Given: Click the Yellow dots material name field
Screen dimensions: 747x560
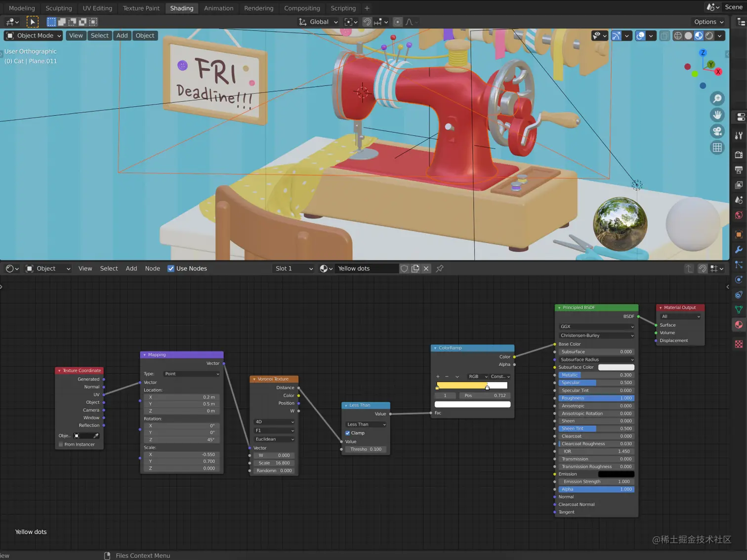Looking at the screenshot, I should coord(366,269).
